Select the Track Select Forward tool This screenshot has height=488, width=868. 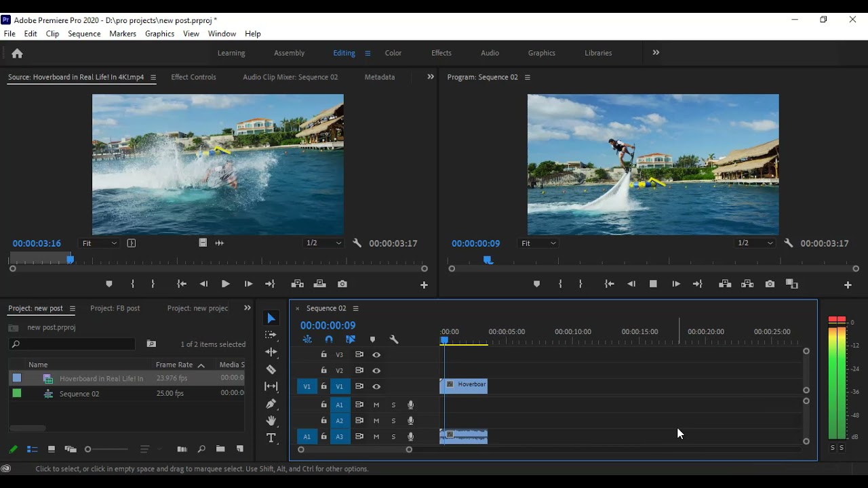pos(271,335)
